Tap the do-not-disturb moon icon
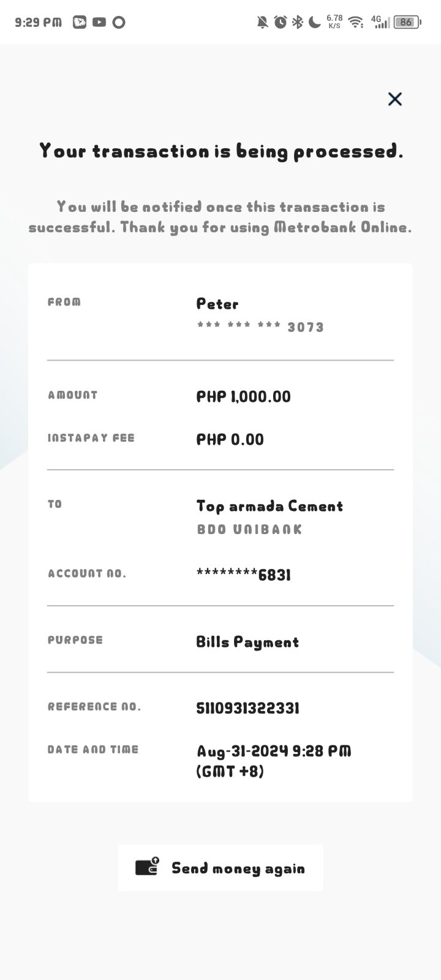Viewport: 441px width, 980px height. pyautogui.click(x=315, y=22)
